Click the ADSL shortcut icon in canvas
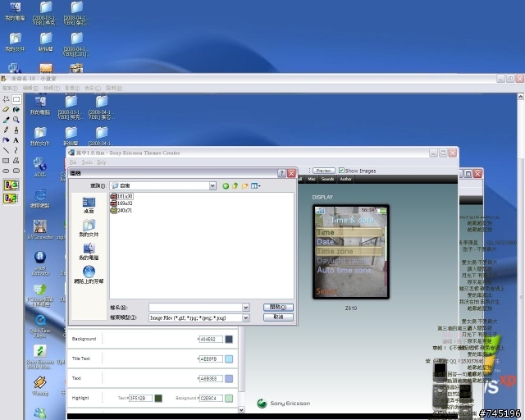This screenshot has height=420, width=525. click(40, 167)
